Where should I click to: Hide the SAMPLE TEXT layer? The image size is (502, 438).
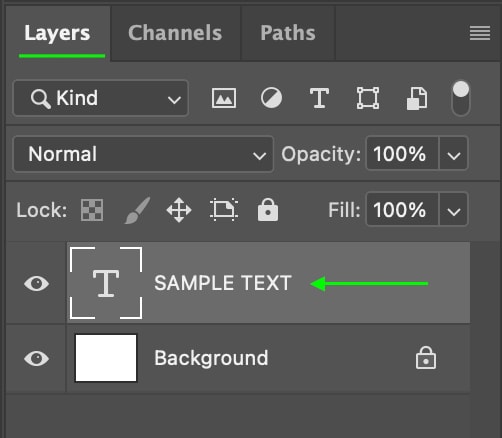[x=36, y=284]
